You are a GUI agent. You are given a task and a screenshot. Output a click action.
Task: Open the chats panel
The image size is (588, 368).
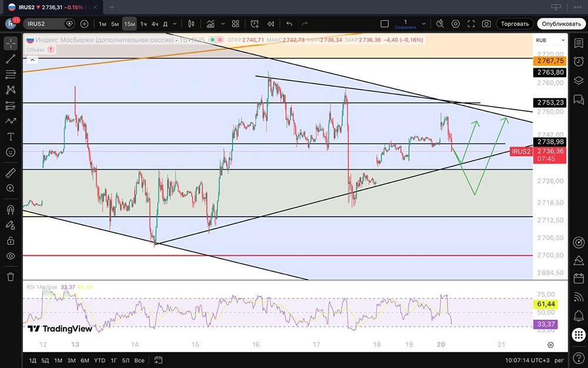(x=579, y=99)
